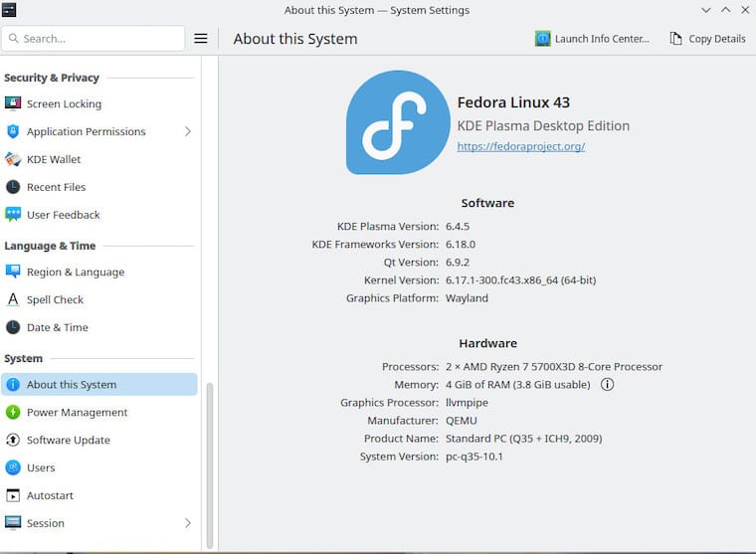Click the 4 GiB of RAM text
The height and width of the screenshot is (554, 756).
[518, 384]
